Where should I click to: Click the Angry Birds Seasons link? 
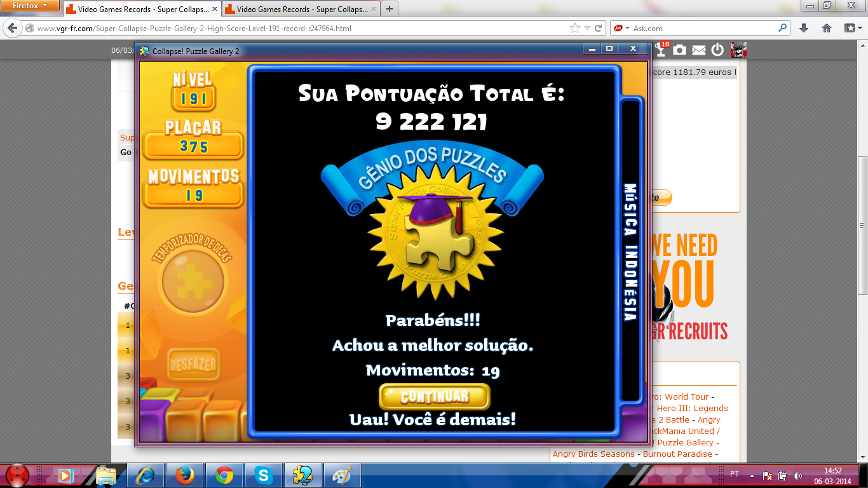(593, 454)
